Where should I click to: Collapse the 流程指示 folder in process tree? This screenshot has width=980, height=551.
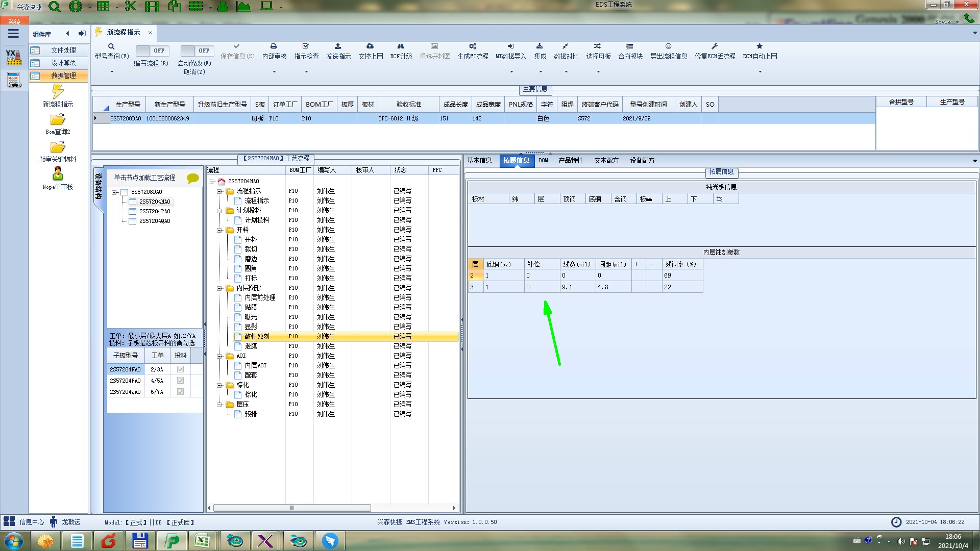pyautogui.click(x=219, y=191)
